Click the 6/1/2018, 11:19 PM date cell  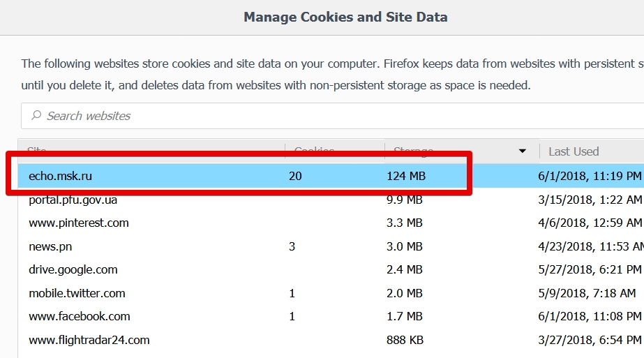pyautogui.click(x=590, y=176)
